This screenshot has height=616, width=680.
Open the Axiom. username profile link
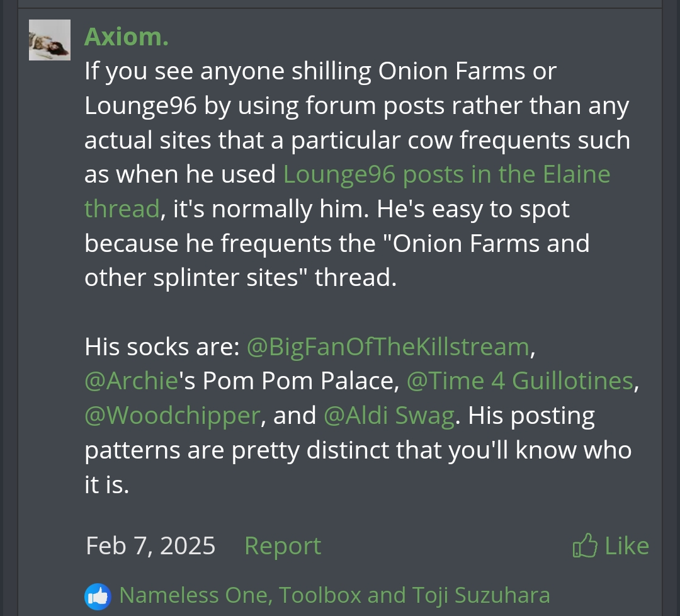pos(126,37)
